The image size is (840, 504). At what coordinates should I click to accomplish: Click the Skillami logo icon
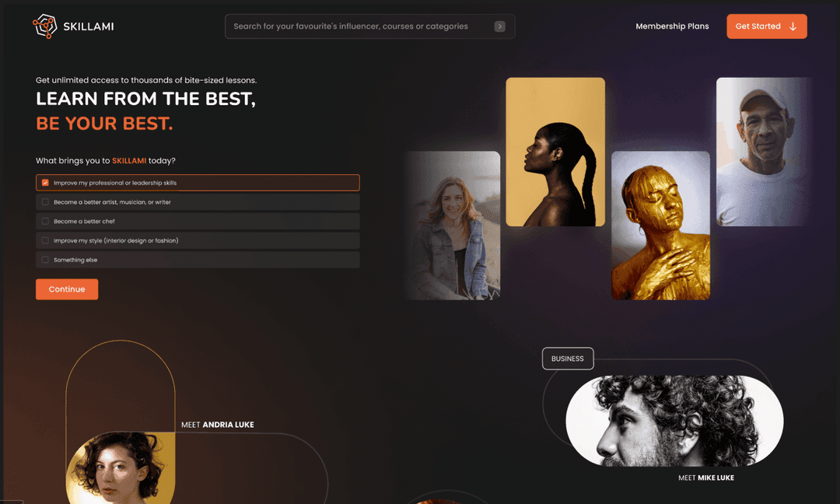(44, 26)
